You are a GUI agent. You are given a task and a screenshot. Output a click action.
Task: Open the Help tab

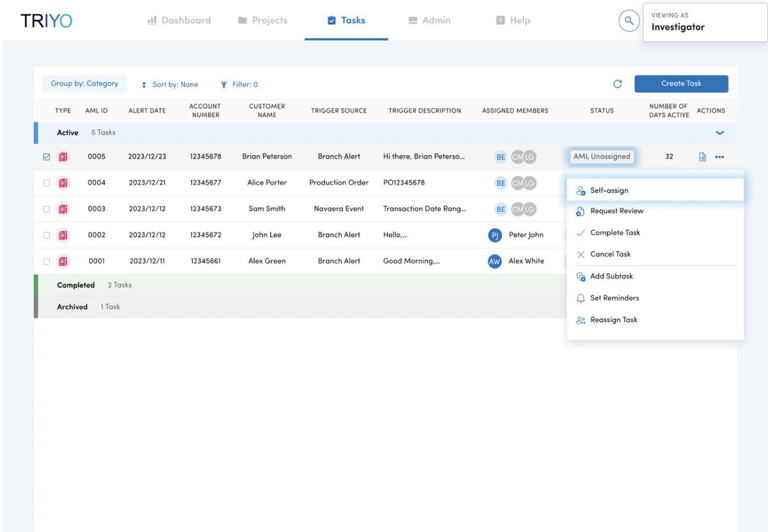click(513, 20)
